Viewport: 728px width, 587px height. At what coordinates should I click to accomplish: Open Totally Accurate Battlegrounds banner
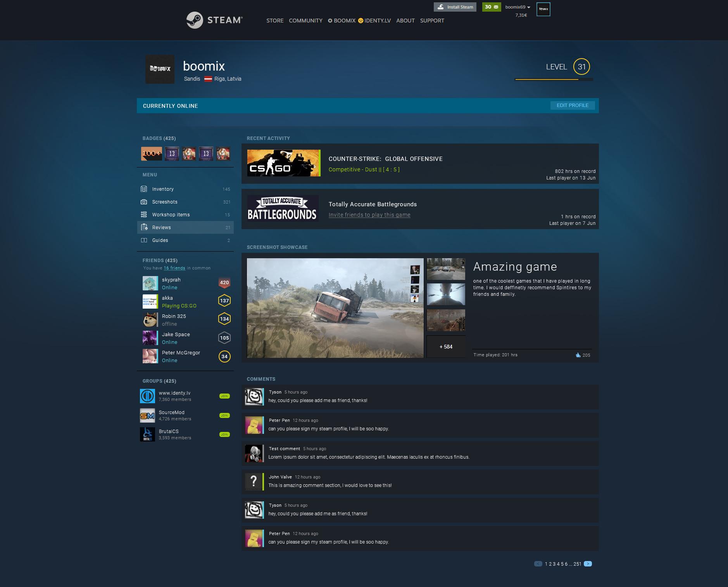click(283, 208)
